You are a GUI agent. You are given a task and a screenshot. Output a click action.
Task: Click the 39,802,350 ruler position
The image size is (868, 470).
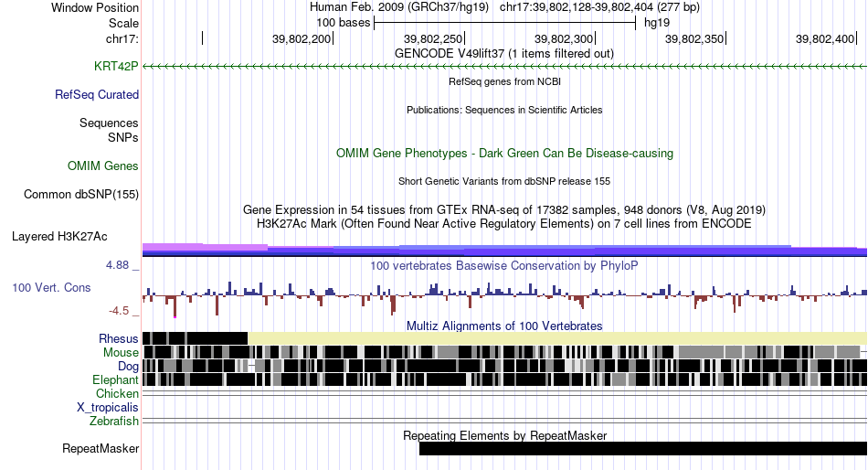[694, 38]
